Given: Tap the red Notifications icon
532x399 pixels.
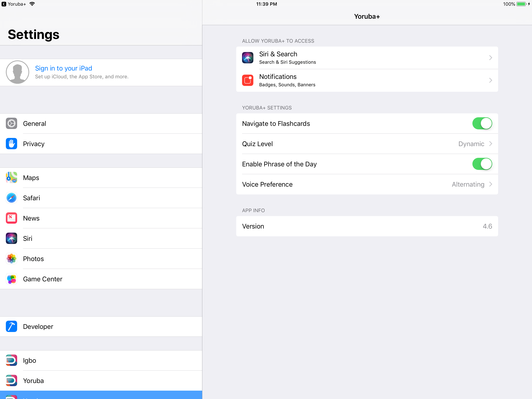Looking at the screenshot, I should coord(248,80).
